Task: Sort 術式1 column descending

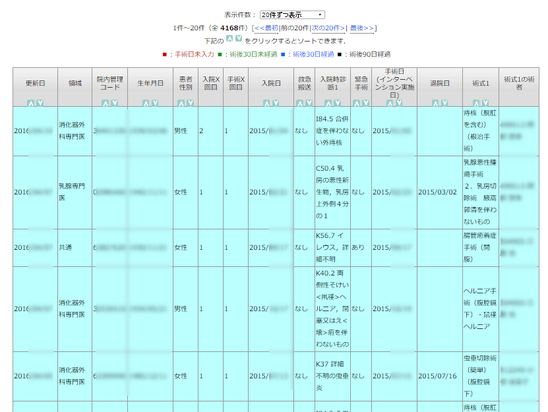Action: tap(485, 103)
